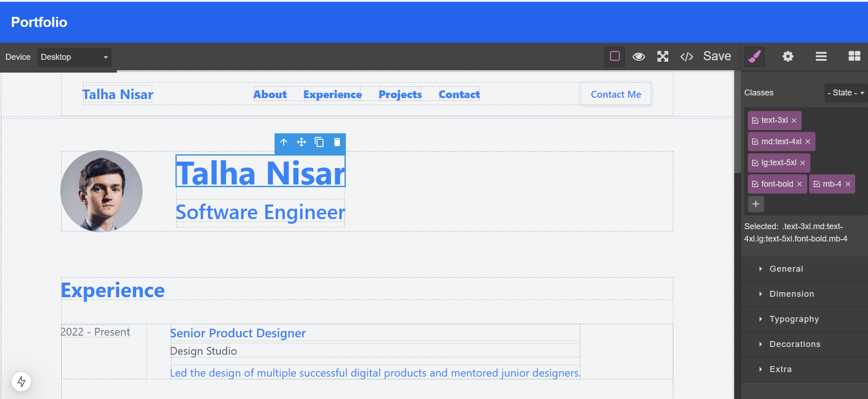The width and height of the screenshot is (868, 399).
Task: Open the Blocks grid icon
Action: coord(854,57)
